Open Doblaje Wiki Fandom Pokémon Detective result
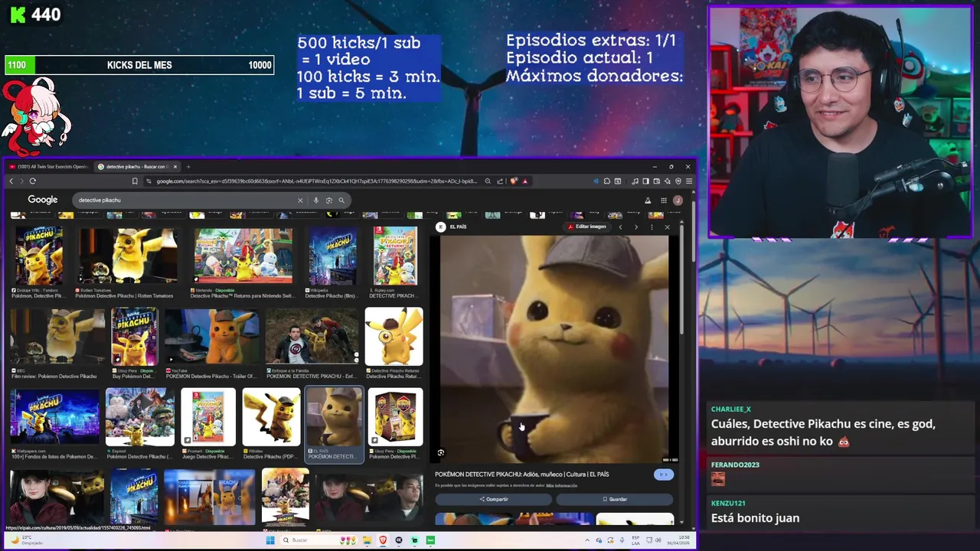Viewport: 980px width, 551px height. point(38,261)
